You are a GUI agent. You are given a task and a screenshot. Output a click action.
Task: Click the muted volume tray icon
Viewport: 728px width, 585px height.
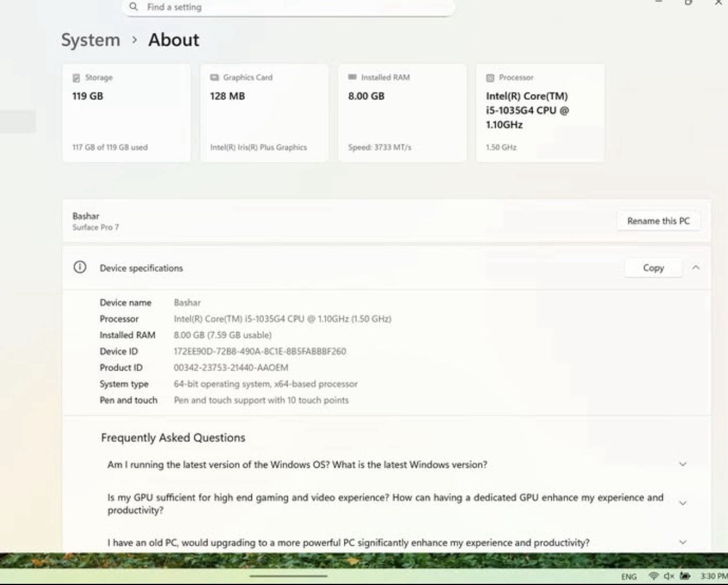[x=669, y=576]
